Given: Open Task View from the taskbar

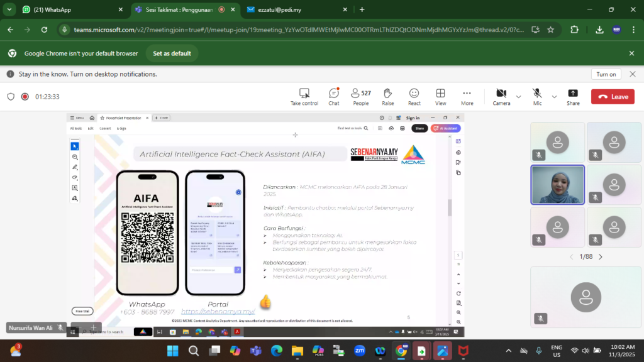Looking at the screenshot, I should (x=214, y=351).
